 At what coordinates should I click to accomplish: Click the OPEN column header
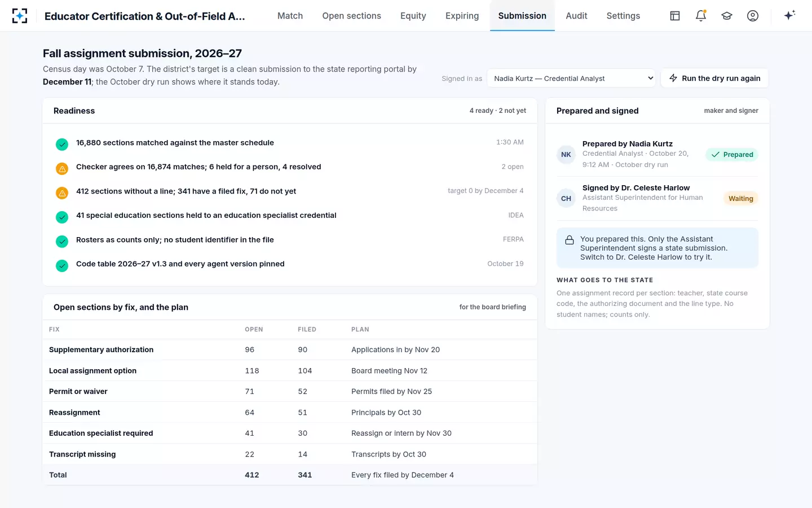[x=254, y=330]
